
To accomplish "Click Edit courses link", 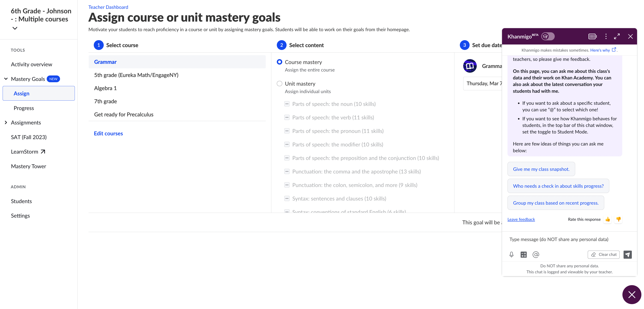I will point(108,133).
